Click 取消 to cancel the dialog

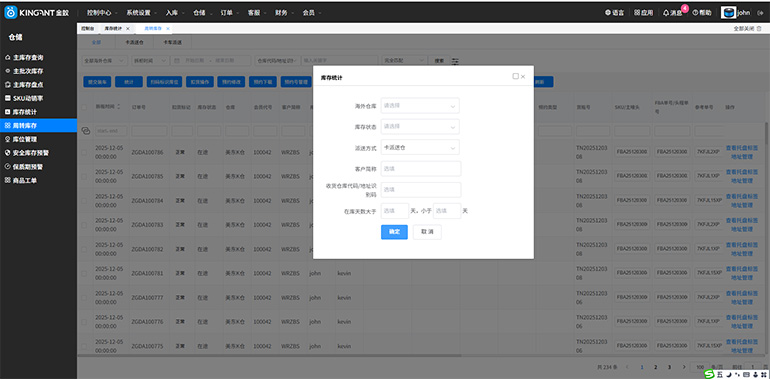point(427,232)
